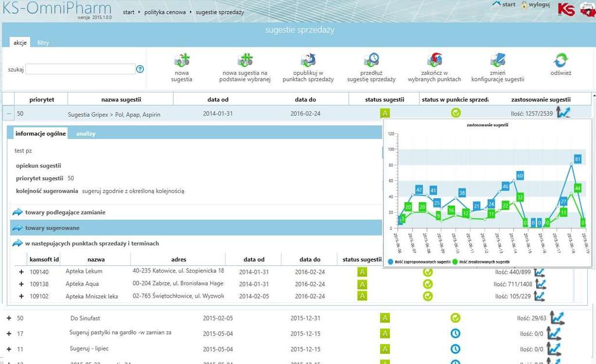Viewport: 596px width, 364px height.
Task: Collapse the Sugestia Gripex row
Action: point(9,113)
